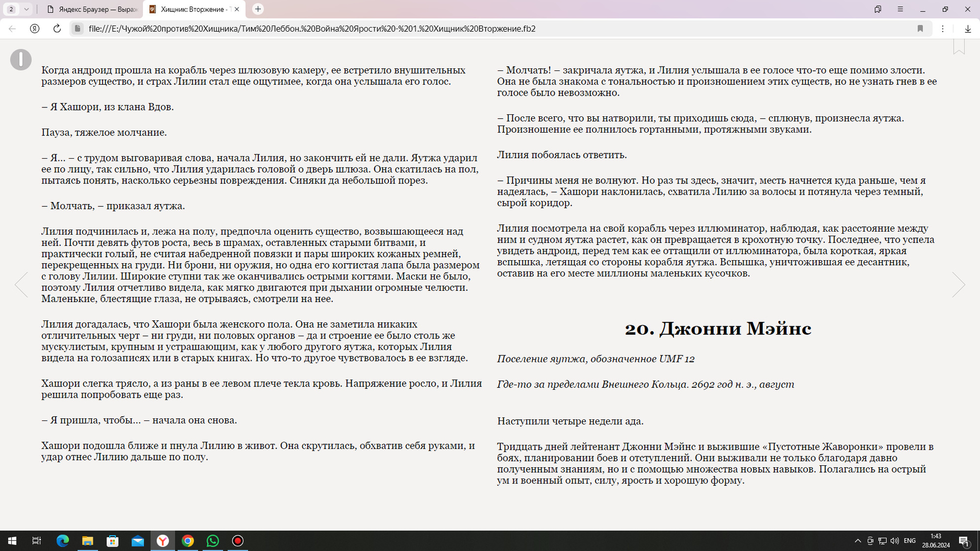
Task: Expand the tab list chevron
Action: point(26,9)
